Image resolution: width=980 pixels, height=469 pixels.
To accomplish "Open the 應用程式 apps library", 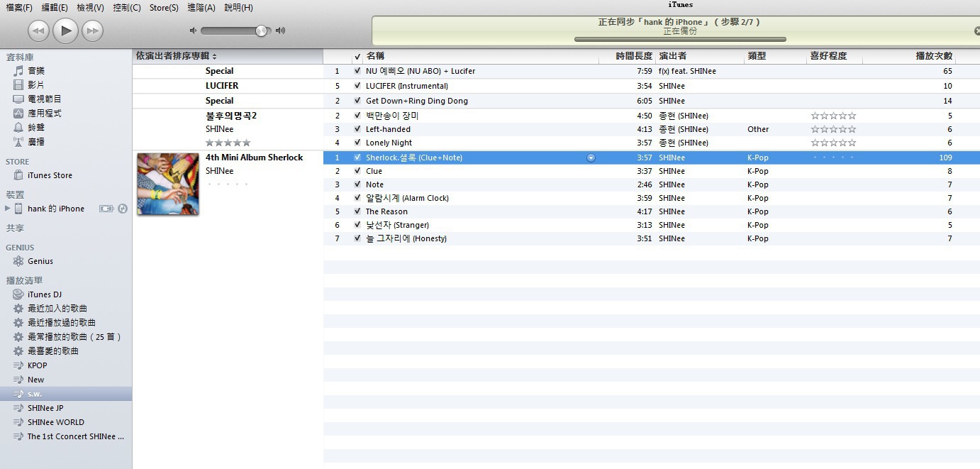I will point(44,114).
